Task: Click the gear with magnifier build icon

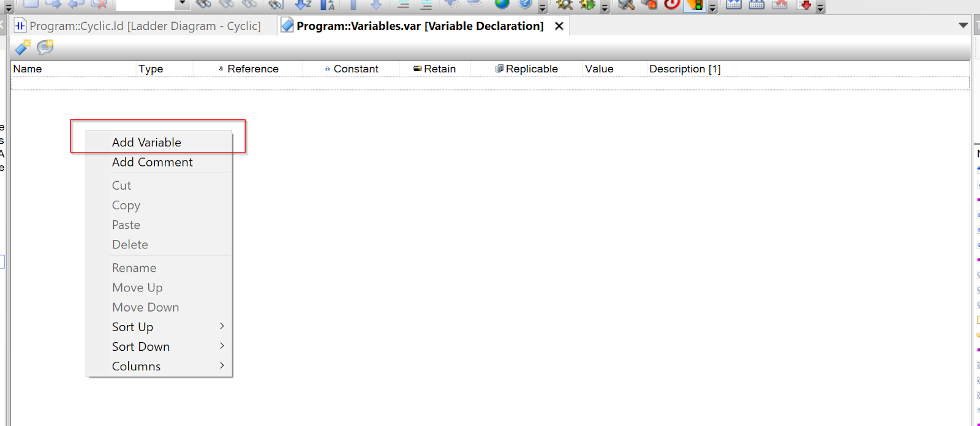Action: click(565, 4)
